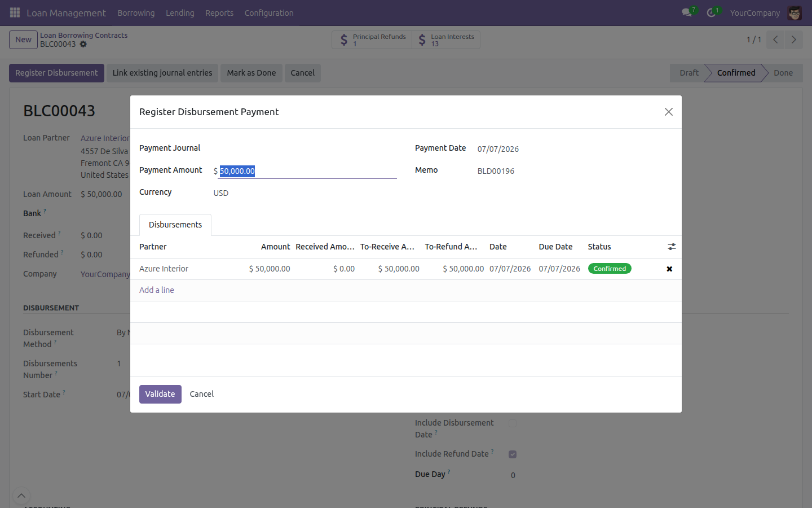This screenshot has height=508, width=812.
Task: Click Register Disbursement button
Action: click(x=56, y=73)
